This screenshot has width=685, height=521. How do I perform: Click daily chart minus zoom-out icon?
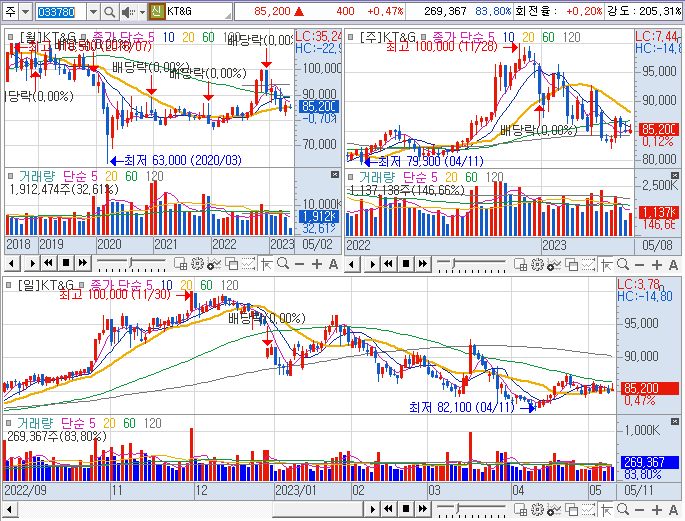pos(640,510)
